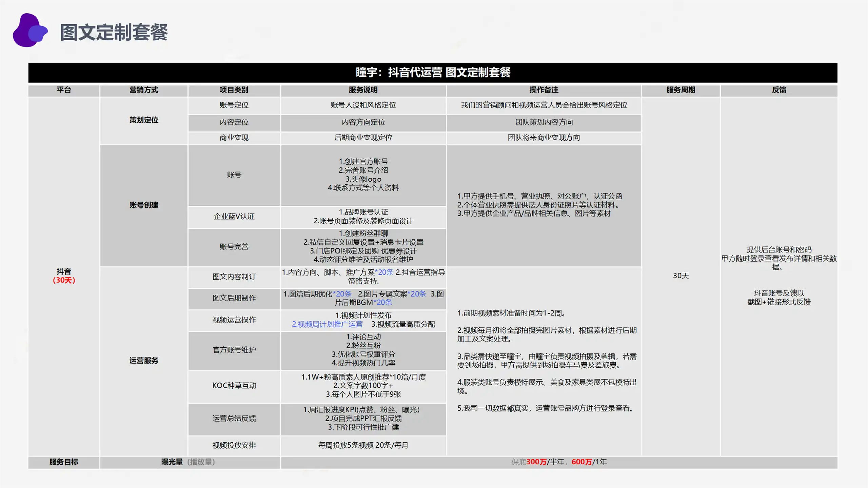Click the blue text 2.视频周计划推广运营

click(327, 325)
